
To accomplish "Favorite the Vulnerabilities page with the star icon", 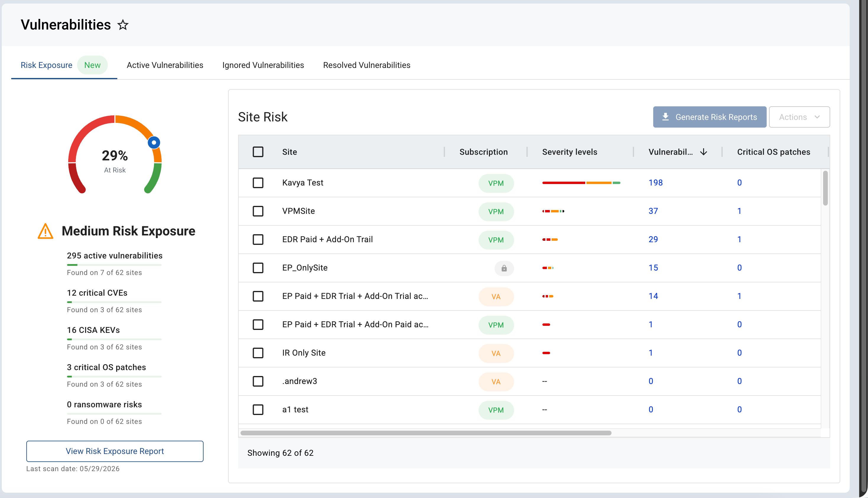I will (123, 25).
